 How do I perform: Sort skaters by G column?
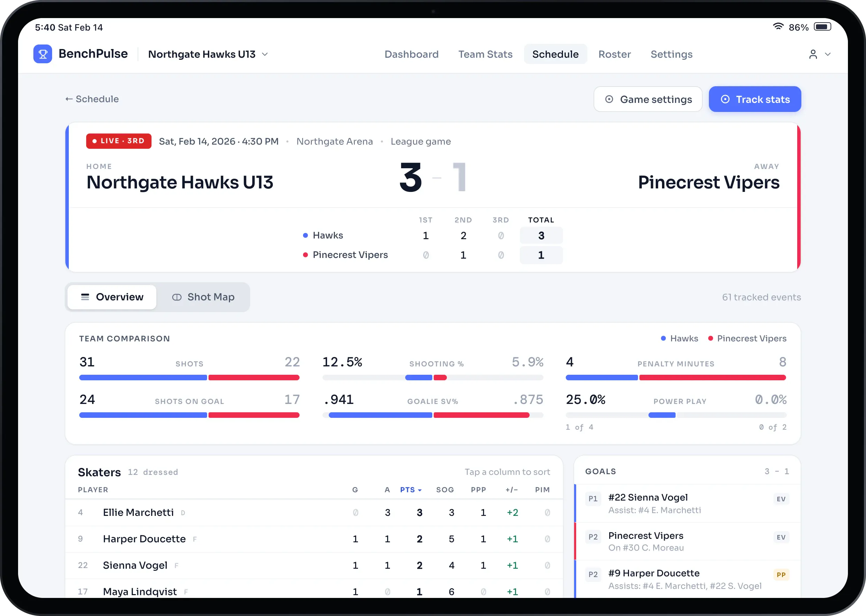point(355,490)
